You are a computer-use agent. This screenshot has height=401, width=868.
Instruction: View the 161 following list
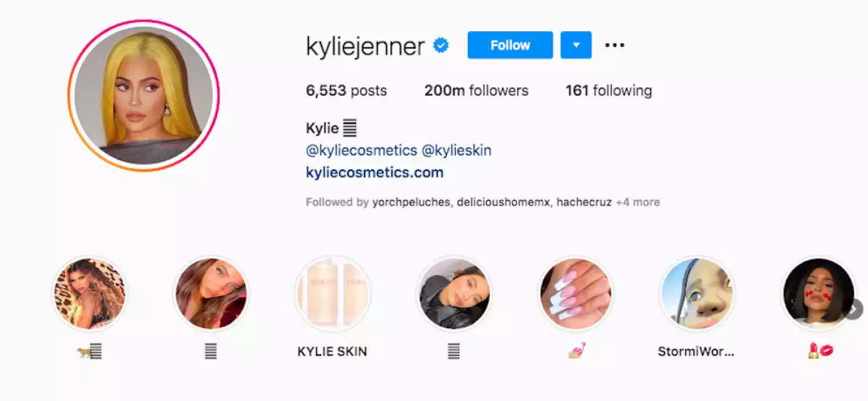point(608,91)
